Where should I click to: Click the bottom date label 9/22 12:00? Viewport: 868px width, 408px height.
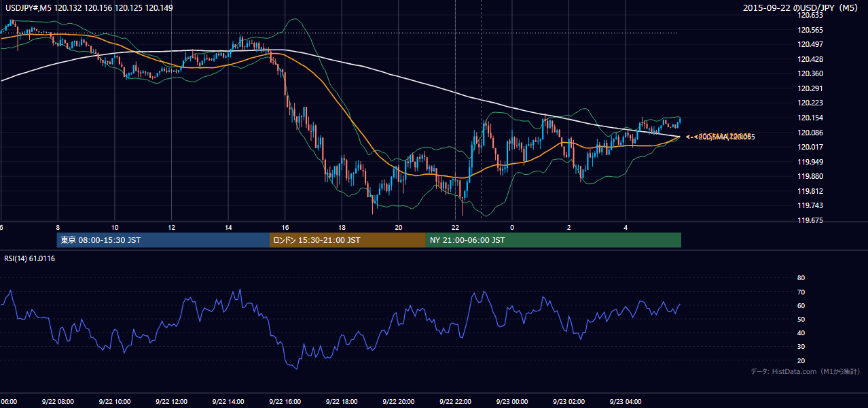pos(170,402)
